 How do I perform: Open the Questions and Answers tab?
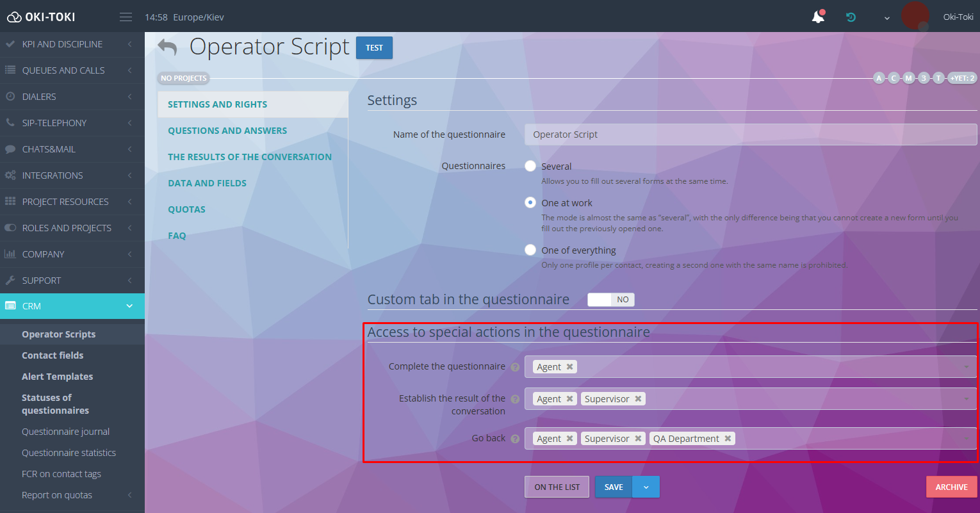pos(227,131)
